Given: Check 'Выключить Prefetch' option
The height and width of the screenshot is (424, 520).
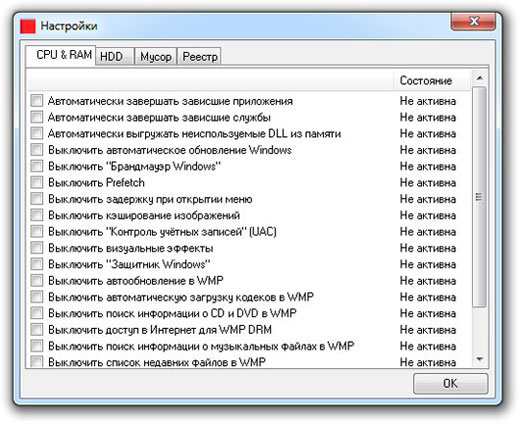Looking at the screenshot, I should (37, 182).
